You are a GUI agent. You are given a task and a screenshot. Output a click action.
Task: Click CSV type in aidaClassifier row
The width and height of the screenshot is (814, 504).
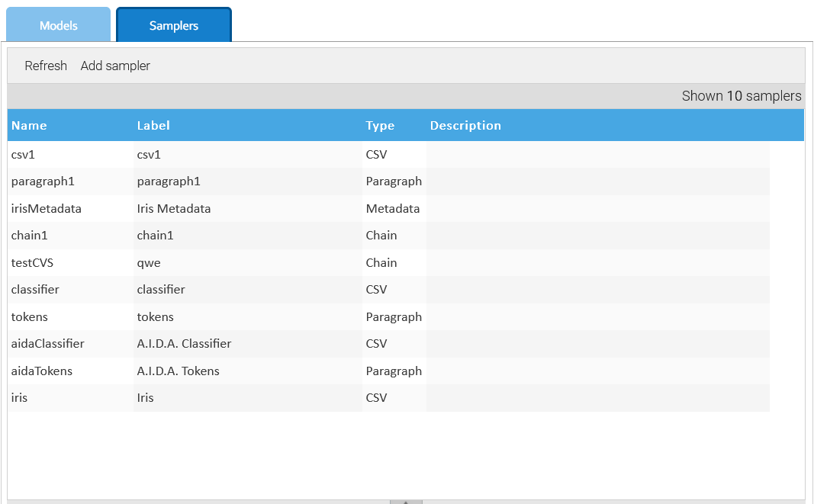pos(394,344)
